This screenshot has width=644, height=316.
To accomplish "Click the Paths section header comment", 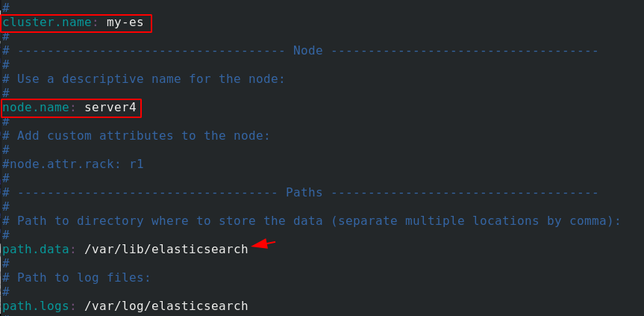I will point(300,192).
